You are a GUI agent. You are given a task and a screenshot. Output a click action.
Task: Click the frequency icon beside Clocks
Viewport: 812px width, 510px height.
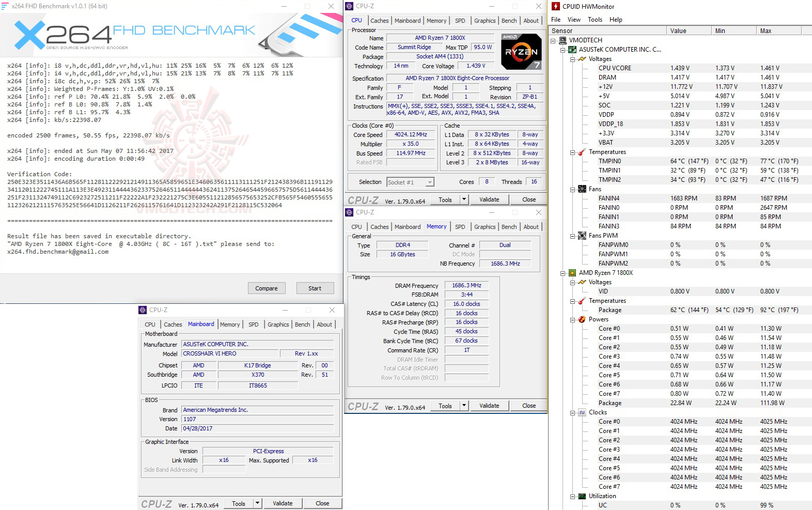click(x=582, y=412)
